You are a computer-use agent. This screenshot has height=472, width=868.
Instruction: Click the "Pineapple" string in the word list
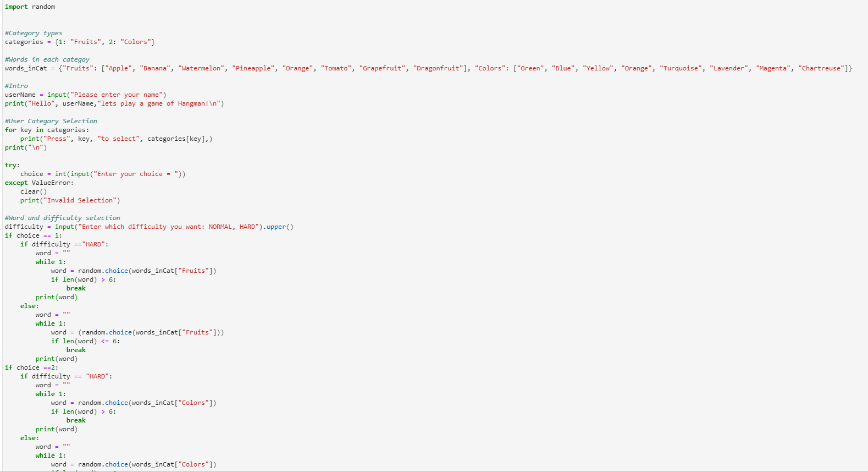click(x=253, y=68)
